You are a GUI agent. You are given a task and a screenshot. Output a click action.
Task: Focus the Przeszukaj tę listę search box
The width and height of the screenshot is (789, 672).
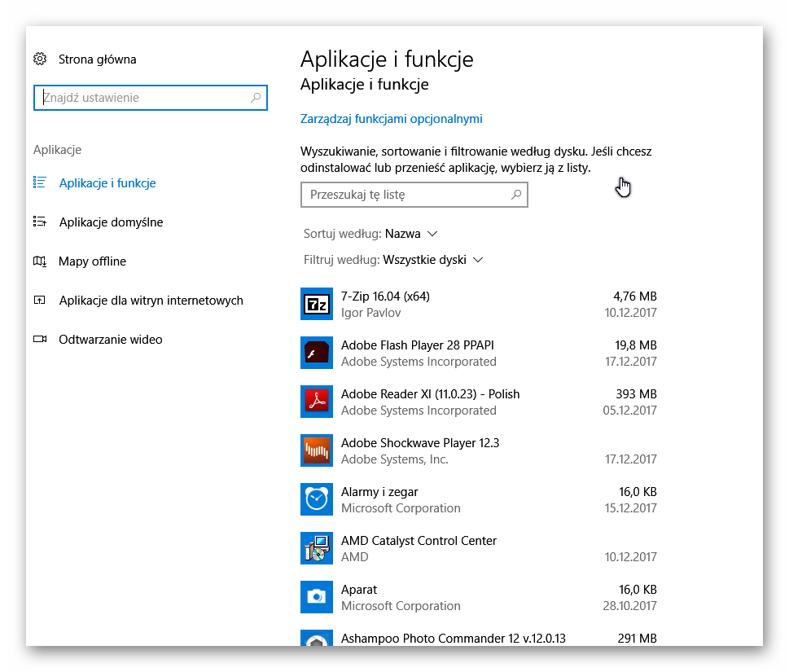pos(414,195)
